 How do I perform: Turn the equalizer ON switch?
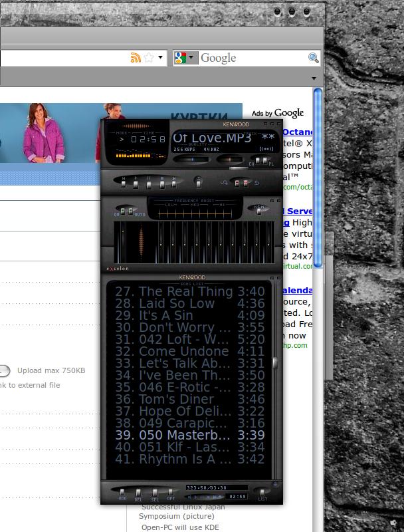point(123,211)
